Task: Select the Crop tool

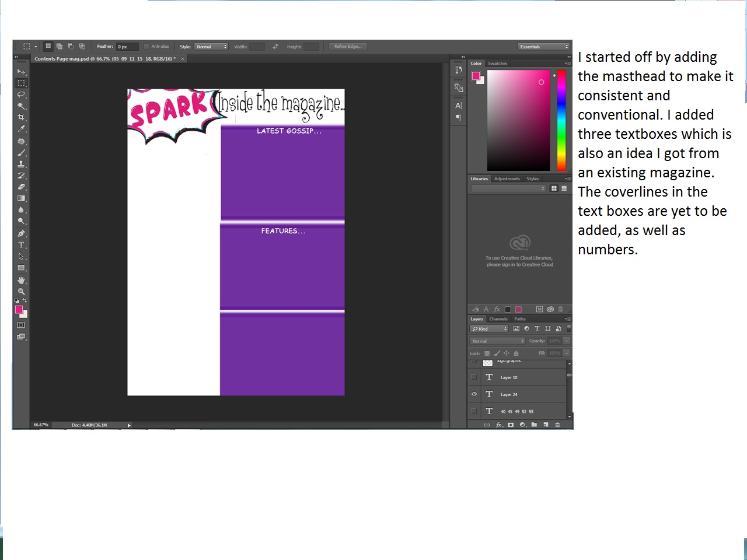Action: tap(21, 118)
